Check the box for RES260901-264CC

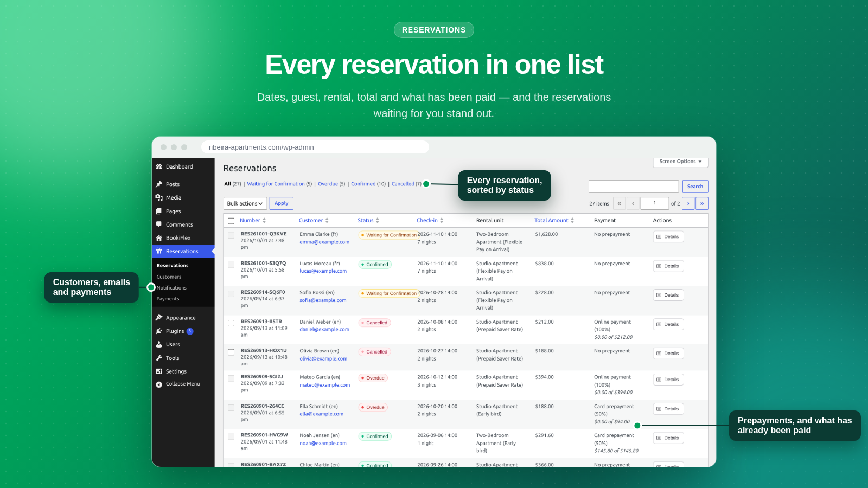point(231,408)
